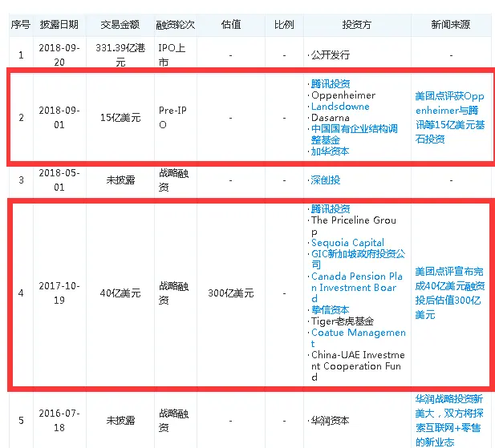Viewport: 495px width, 448px height.
Task: Open the 挚信资本 investor link
Action: [330, 310]
